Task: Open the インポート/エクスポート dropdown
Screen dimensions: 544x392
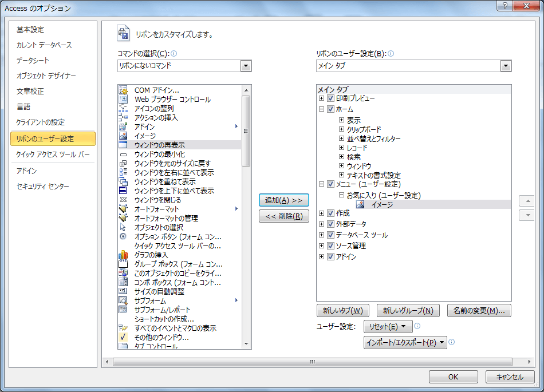Action: (405, 342)
